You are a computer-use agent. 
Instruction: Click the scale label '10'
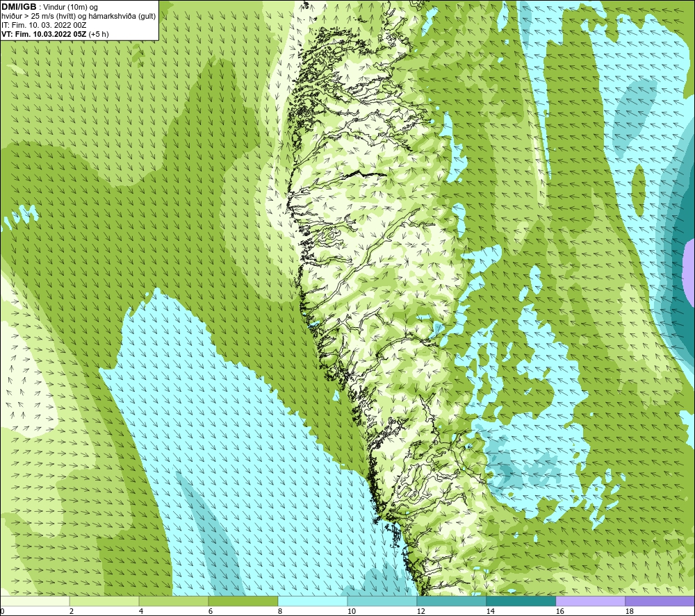click(352, 612)
